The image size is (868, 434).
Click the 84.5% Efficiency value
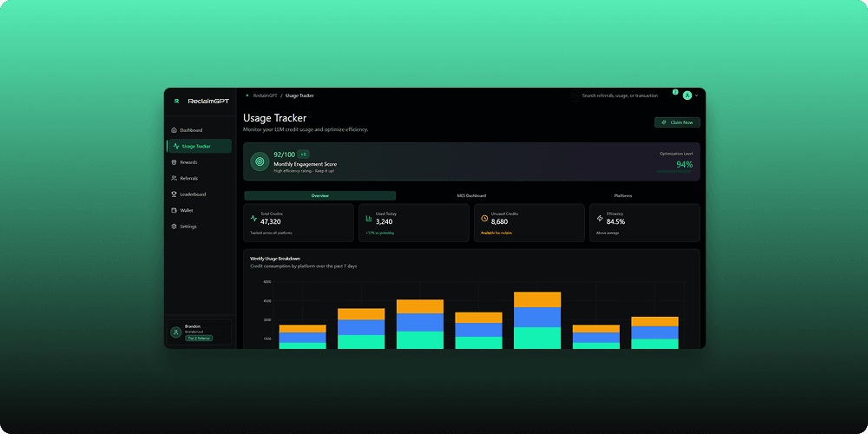coord(615,221)
